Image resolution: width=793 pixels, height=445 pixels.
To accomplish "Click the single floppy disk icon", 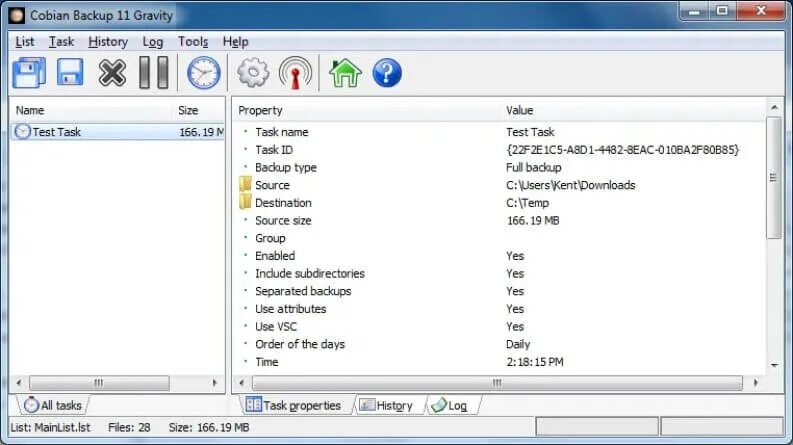I will click(x=70, y=72).
